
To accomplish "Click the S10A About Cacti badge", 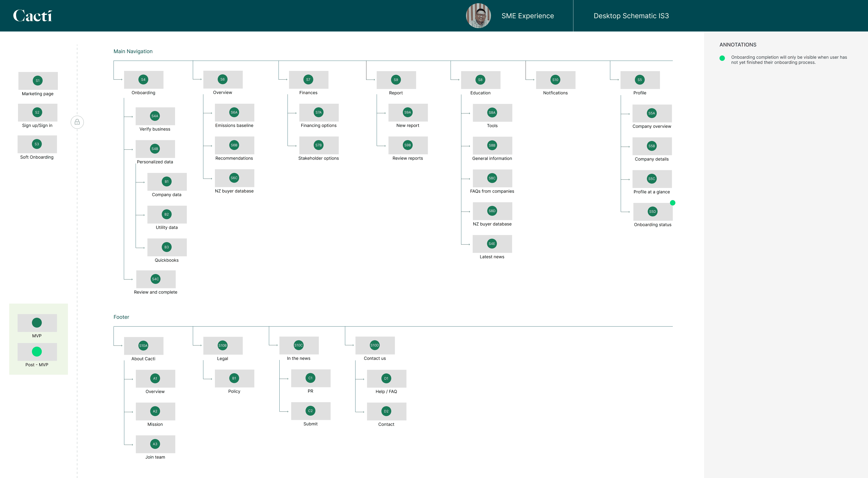I will [144, 346].
